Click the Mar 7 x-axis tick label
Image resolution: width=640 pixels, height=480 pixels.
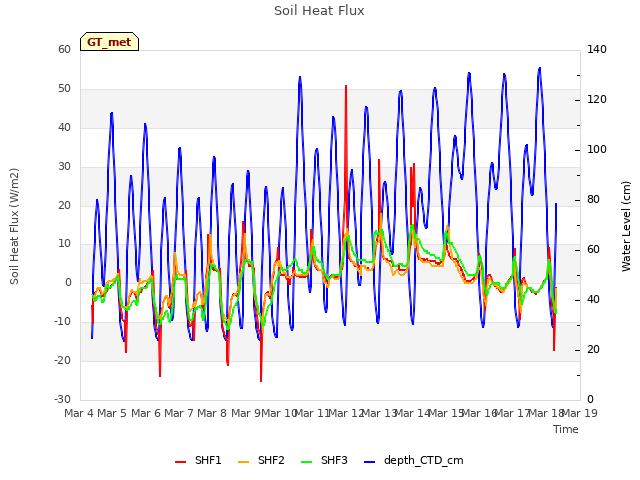click(x=179, y=413)
